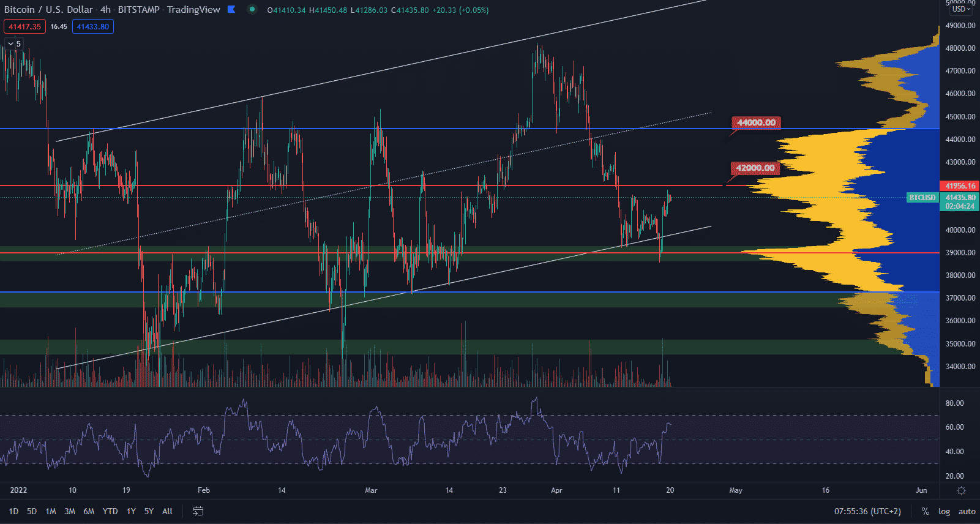Click the Bitcoin / U.S. Dollar symbol title
The width and height of the screenshot is (980, 524).
(49, 9)
